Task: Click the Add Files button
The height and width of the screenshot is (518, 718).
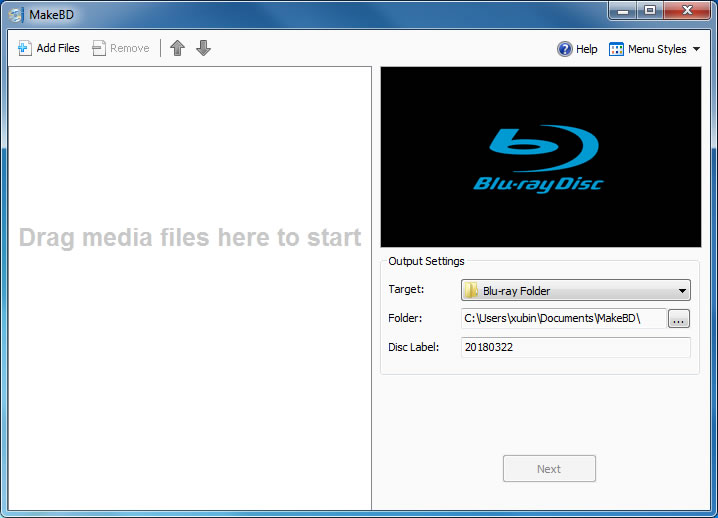Action: (x=49, y=48)
